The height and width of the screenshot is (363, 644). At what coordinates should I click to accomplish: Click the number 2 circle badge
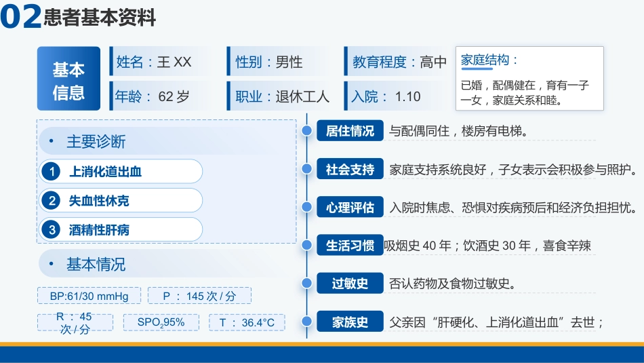pyautogui.click(x=52, y=201)
